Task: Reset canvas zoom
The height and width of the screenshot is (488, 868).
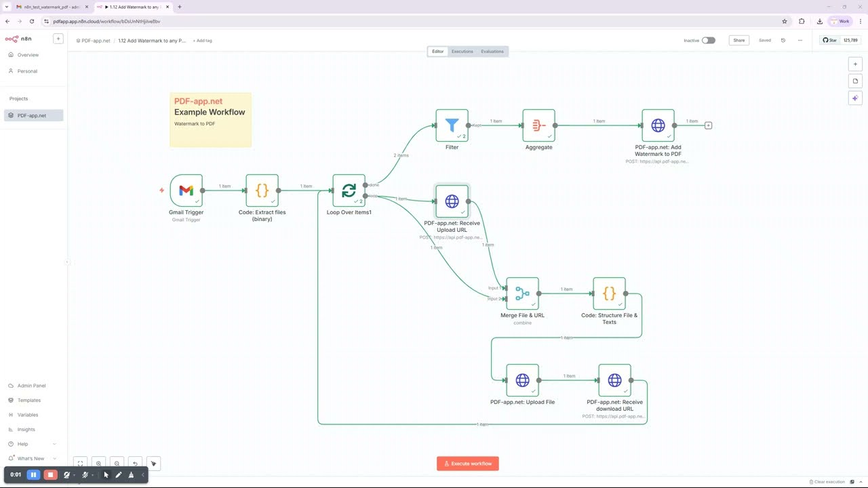Action: [135, 464]
